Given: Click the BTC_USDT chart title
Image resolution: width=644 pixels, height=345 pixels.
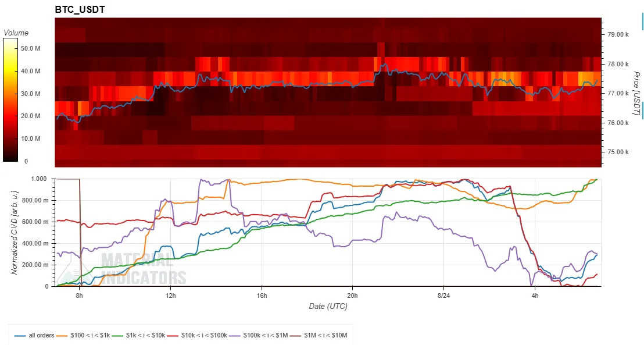Looking at the screenshot, I should pos(80,9).
